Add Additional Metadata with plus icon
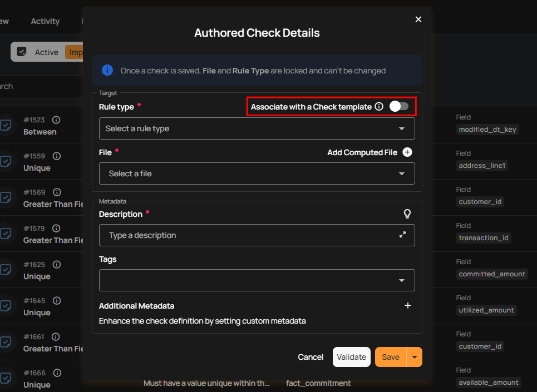This screenshot has height=392, width=537. click(x=407, y=306)
